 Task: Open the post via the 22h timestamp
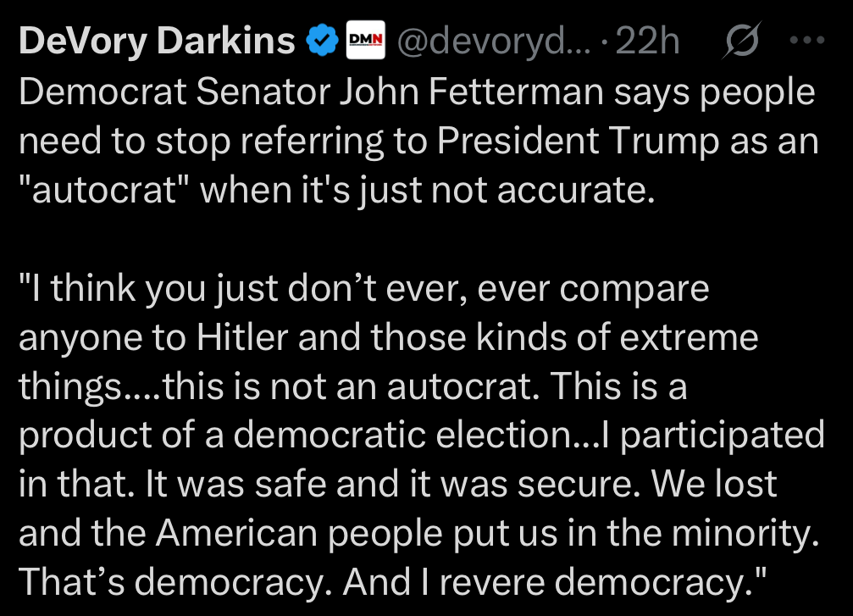647,41
